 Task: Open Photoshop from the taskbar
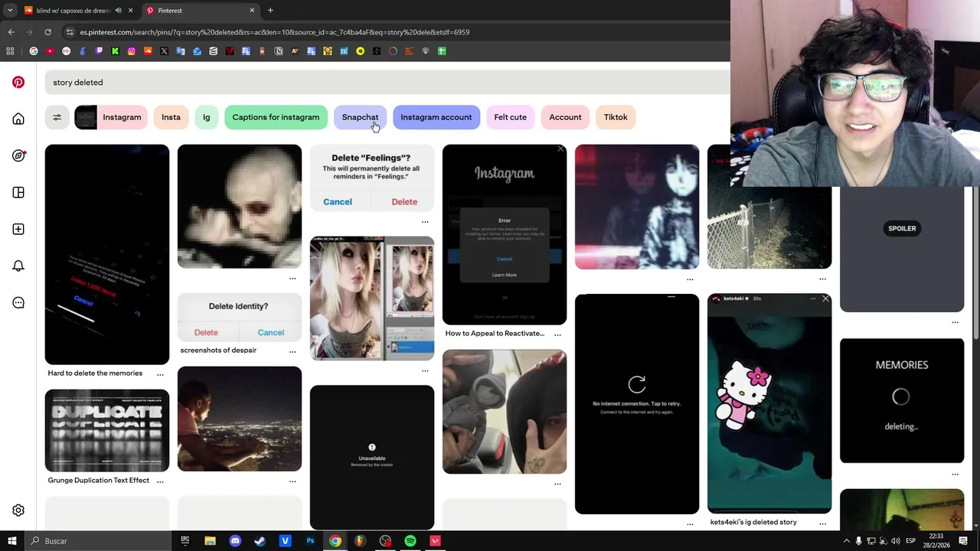310,541
